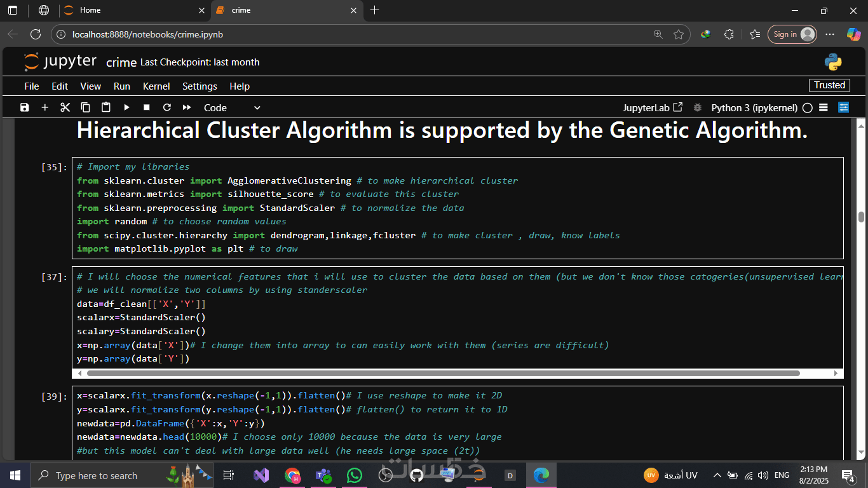Click 'Last Checkpoint: last month' text
The image size is (868, 488).
[x=200, y=62]
